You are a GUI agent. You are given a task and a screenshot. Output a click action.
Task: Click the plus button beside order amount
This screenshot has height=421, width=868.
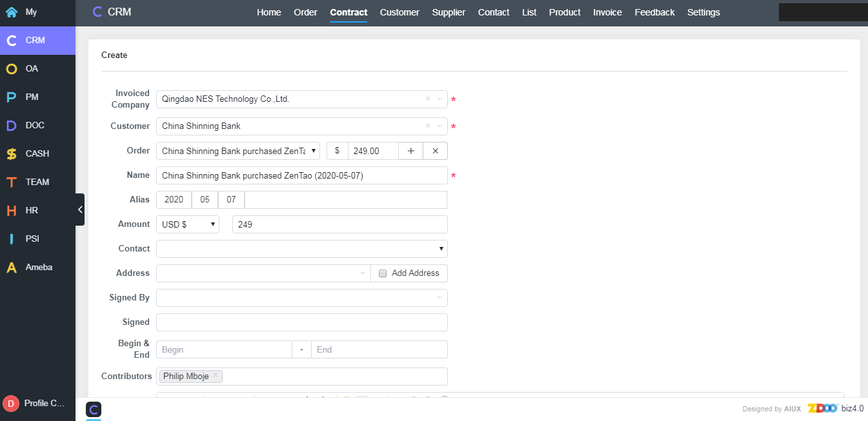410,151
